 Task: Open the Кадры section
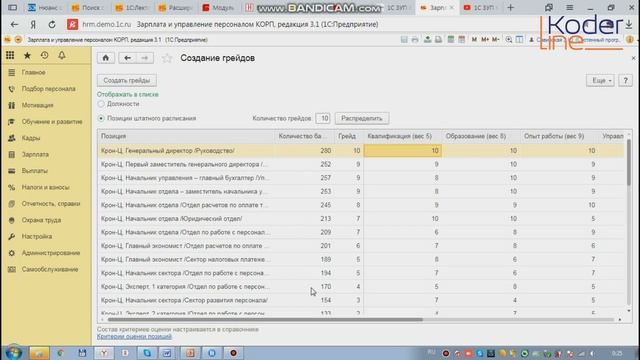pyautogui.click(x=31, y=138)
